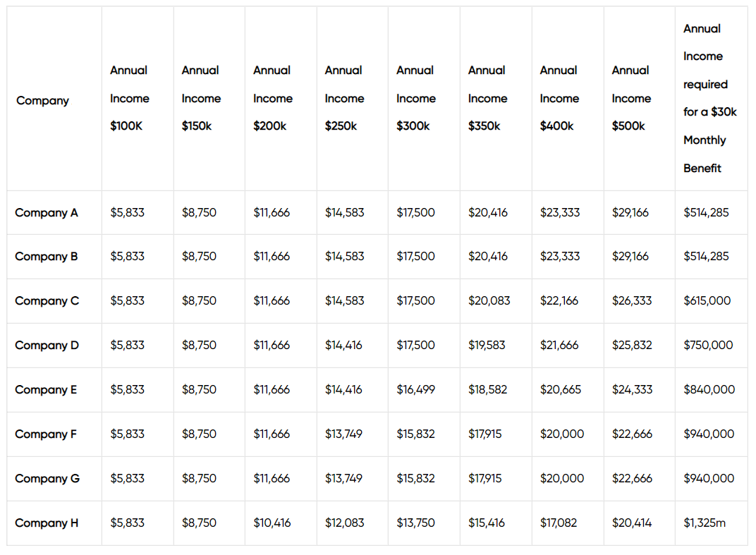Select Company D's $750,000 cell
The image size is (756, 555).
[708, 345]
